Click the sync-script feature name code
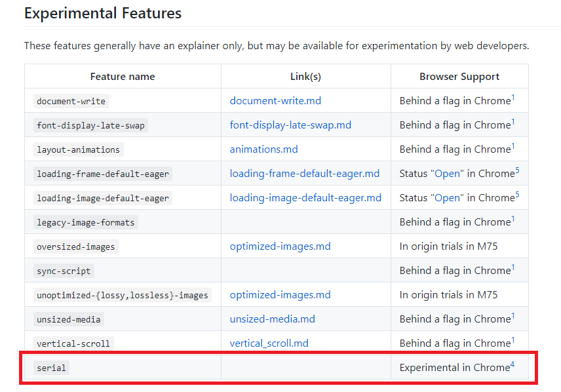561x392 pixels. [64, 271]
